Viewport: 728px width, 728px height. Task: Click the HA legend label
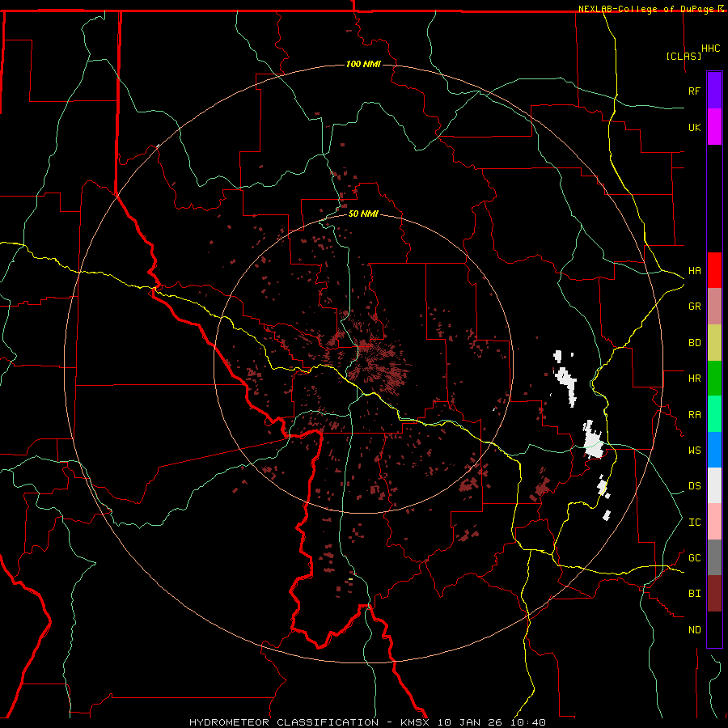tap(694, 270)
